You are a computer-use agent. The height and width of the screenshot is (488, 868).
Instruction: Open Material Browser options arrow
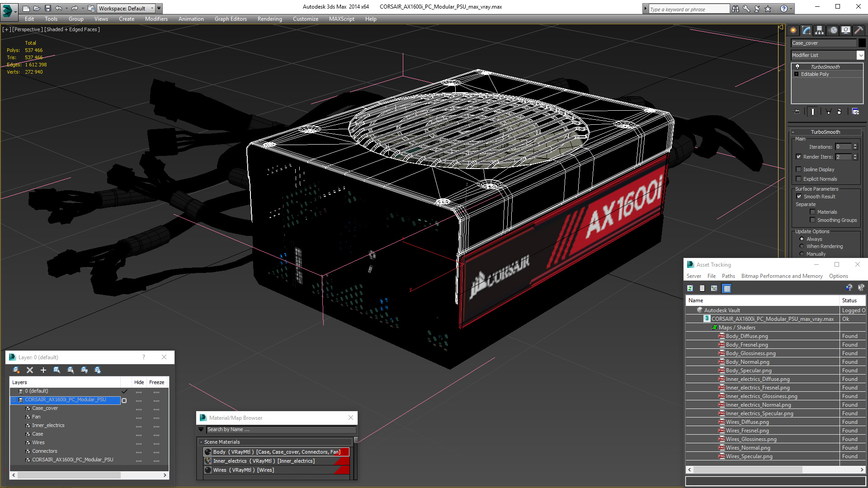[201, 430]
